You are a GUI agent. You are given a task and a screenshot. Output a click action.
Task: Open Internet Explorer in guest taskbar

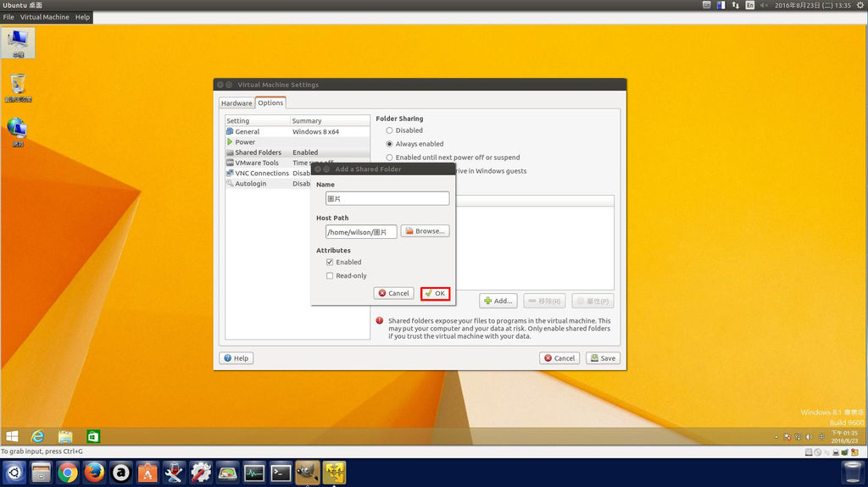tap(37, 436)
